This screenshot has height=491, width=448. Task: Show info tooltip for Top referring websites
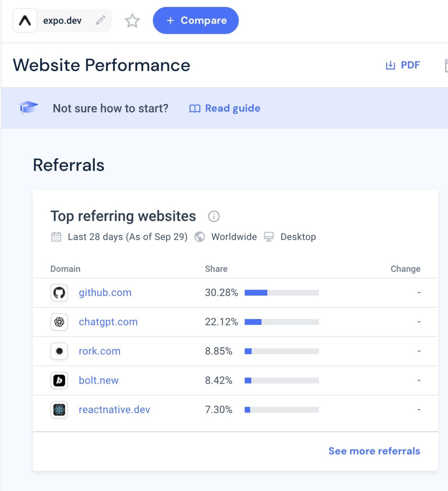pyautogui.click(x=214, y=216)
